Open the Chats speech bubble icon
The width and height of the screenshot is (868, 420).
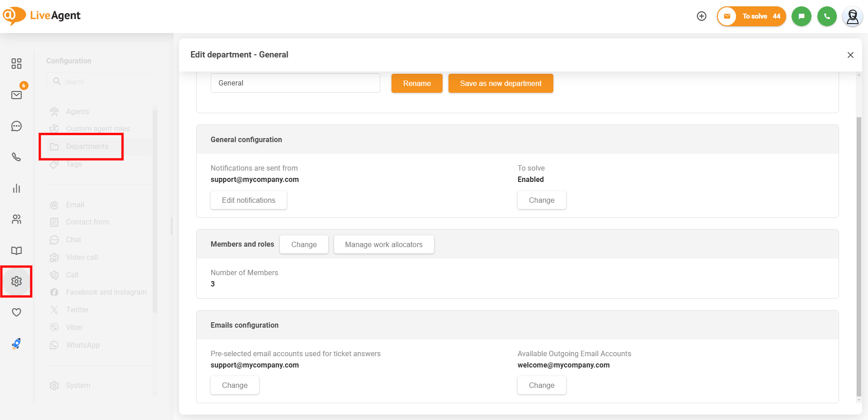[x=16, y=126]
